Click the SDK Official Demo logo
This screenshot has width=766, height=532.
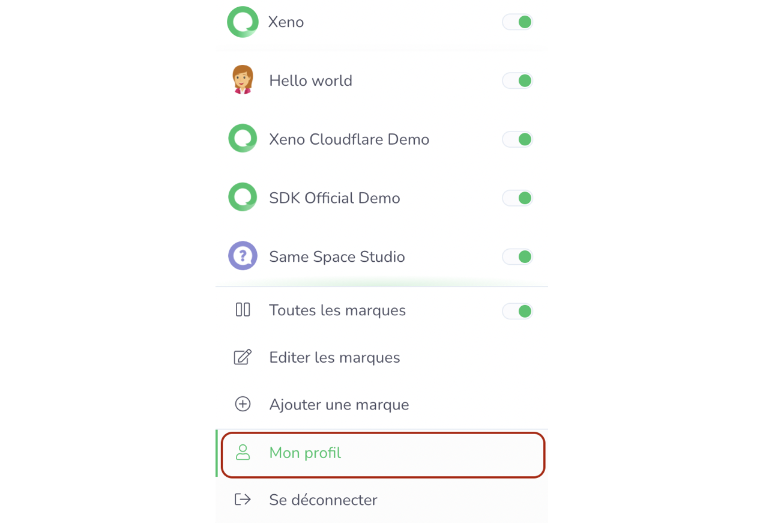243,198
